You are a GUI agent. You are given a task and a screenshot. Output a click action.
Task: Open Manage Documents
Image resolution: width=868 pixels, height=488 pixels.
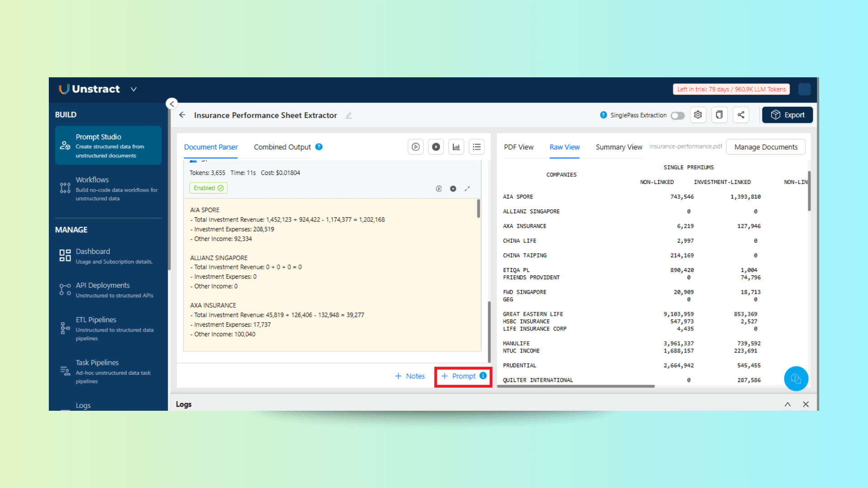pyautogui.click(x=766, y=147)
